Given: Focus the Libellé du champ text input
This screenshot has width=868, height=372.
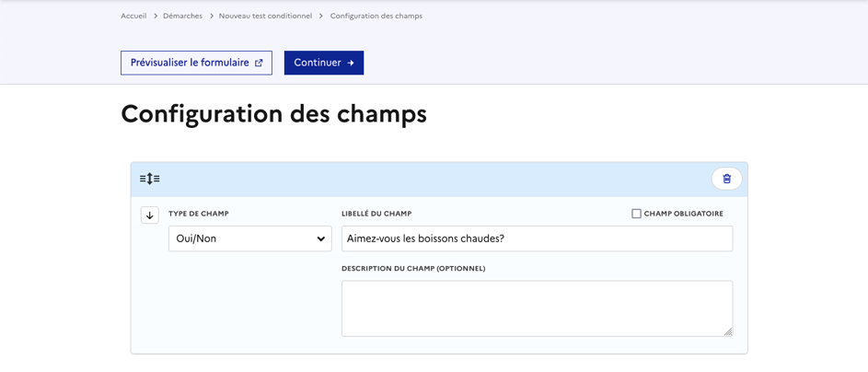Looking at the screenshot, I should click(x=537, y=238).
